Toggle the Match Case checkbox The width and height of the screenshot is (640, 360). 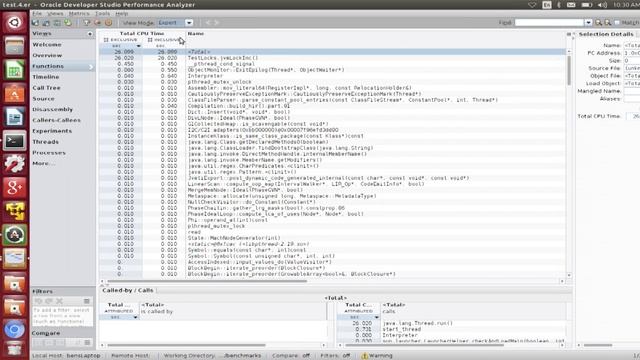(x=617, y=23)
